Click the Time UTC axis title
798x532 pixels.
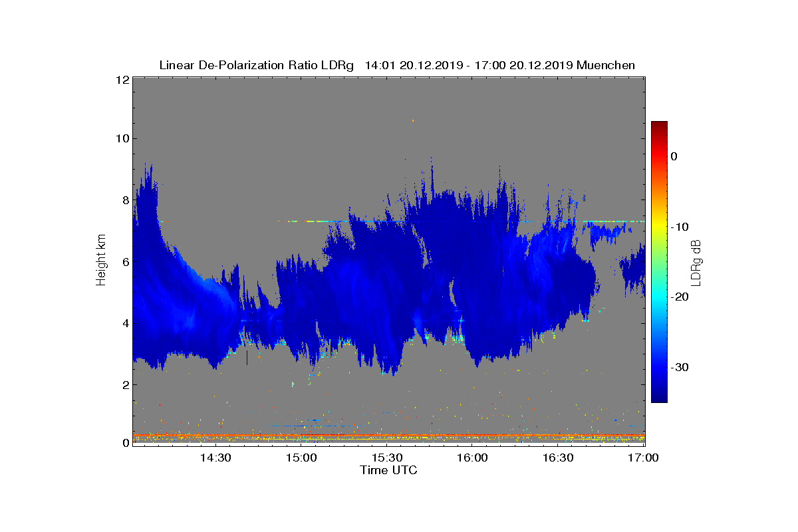(x=389, y=471)
